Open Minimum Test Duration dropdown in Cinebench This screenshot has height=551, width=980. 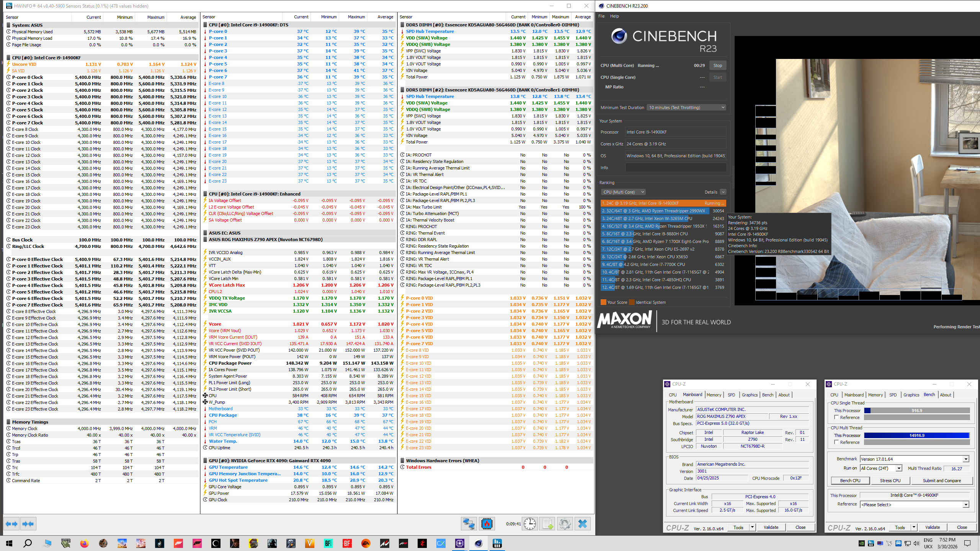tap(686, 108)
